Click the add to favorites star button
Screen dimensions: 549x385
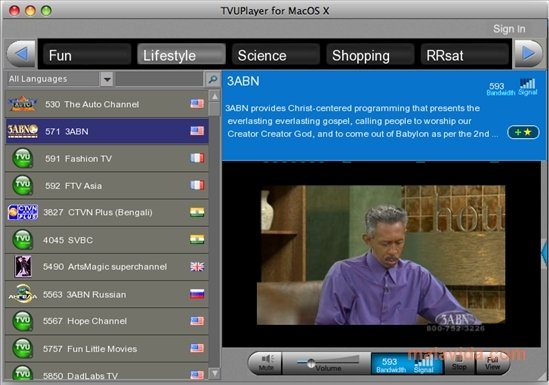523,132
